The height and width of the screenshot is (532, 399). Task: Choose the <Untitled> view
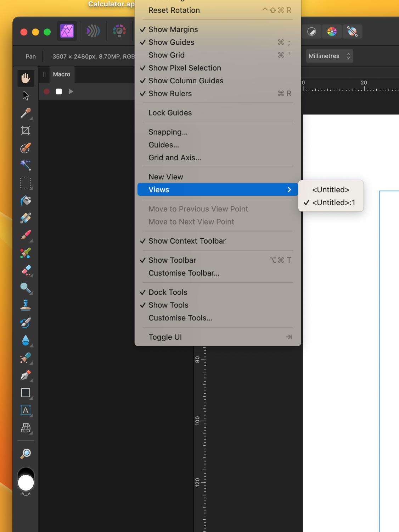click(x=330, y=189)
